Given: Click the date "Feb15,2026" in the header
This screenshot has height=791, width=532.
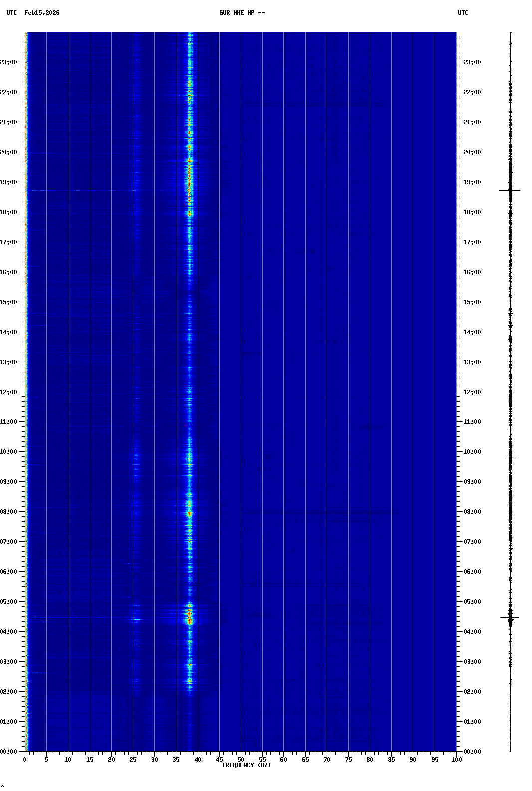Looking at the screenshot, I should click(x=42, y=13).
